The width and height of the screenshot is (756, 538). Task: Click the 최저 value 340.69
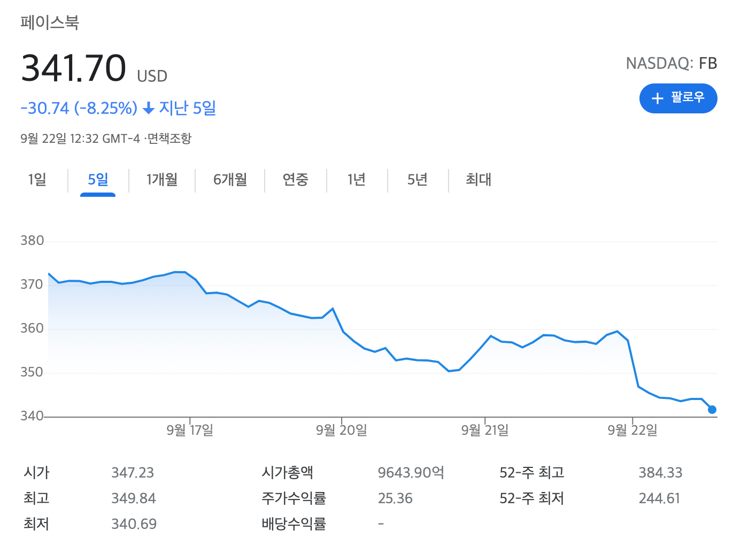coord(134,524)
